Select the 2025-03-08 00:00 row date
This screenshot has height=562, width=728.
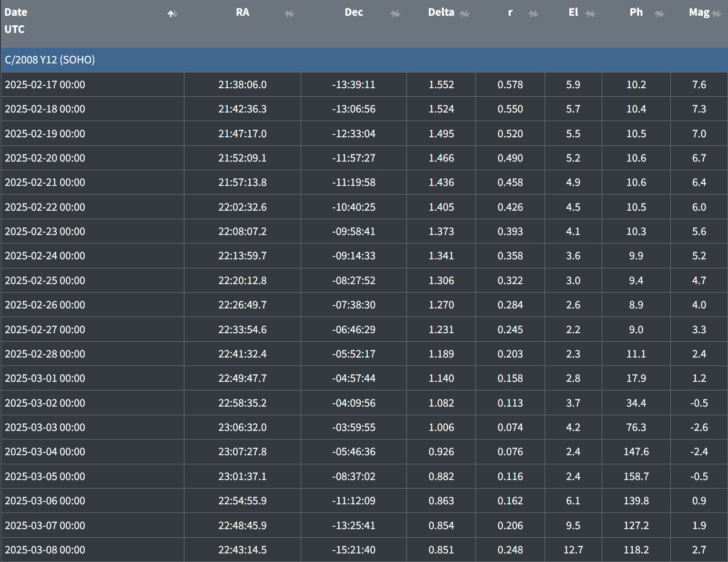(45, 550)
